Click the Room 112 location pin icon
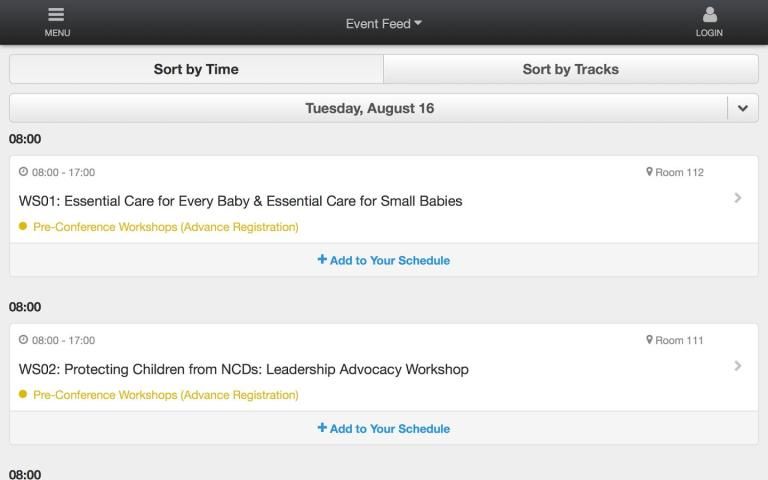 649,172
